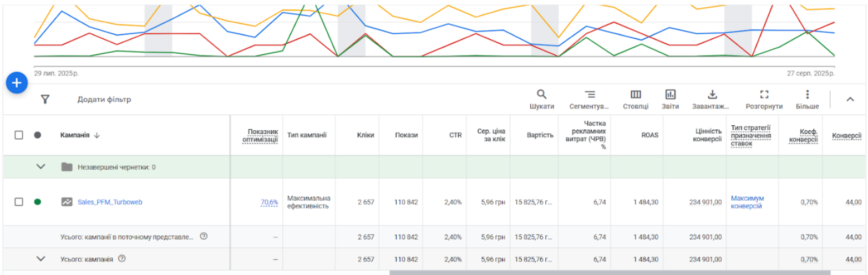The image size is (868, 275).
Task: Open the Стовпці columns tool
Action: [636, 99]
